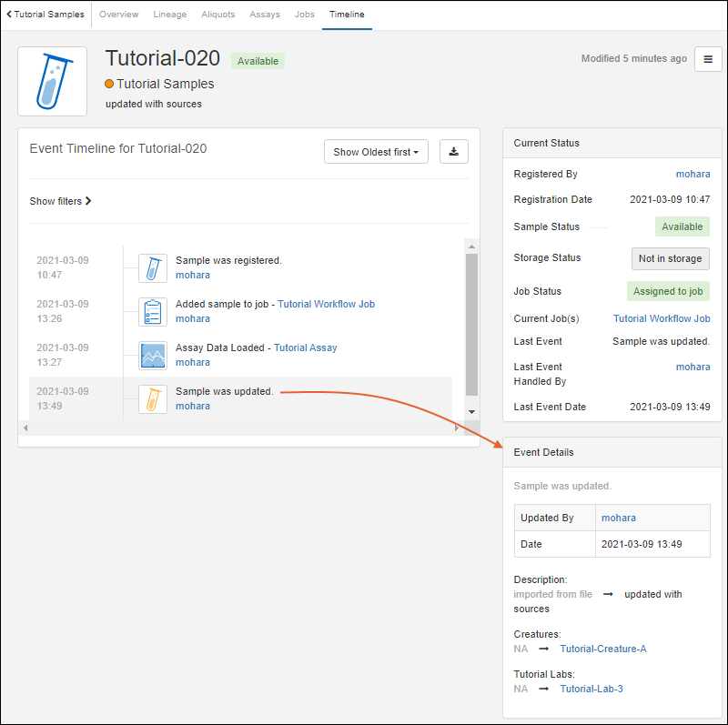Open the Show Oldest first dropdown
Viewport: 728px width, 725px height.
[376, 152]
